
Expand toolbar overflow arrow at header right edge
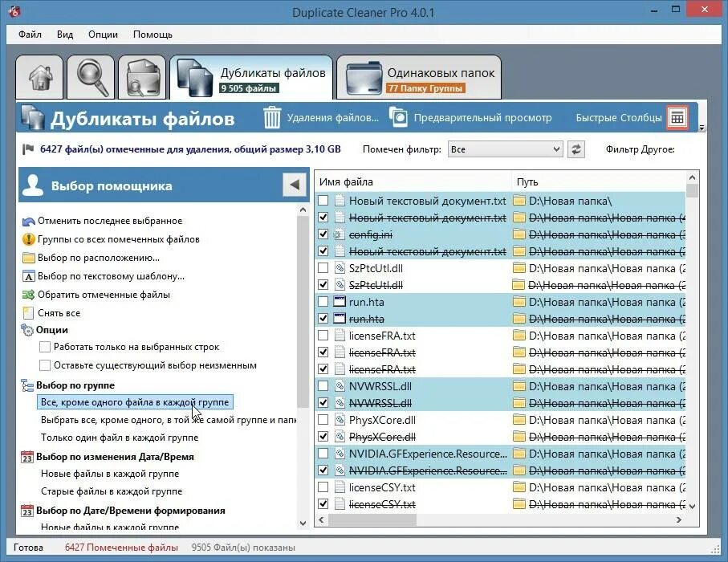click(x=702, y=128)
